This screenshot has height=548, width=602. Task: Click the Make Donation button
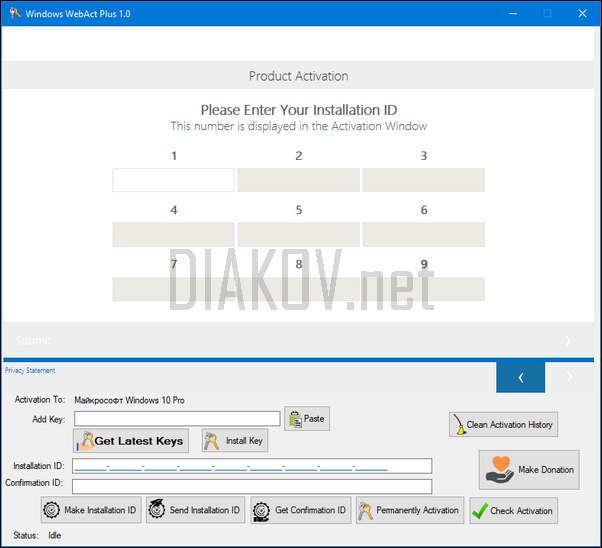[529, 470]
